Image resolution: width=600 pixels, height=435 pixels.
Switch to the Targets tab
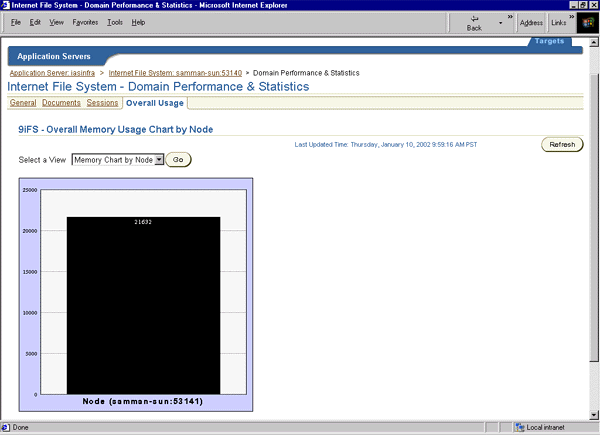tap(549, 41)
